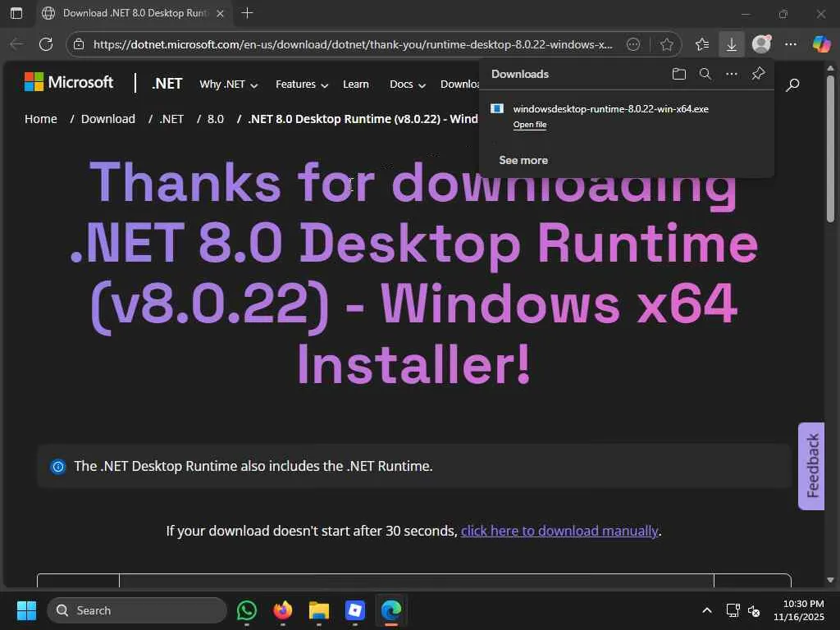Viewport: 840px width, 630px height.
Task: Open the Feedback side button
Action: point(811,466)
